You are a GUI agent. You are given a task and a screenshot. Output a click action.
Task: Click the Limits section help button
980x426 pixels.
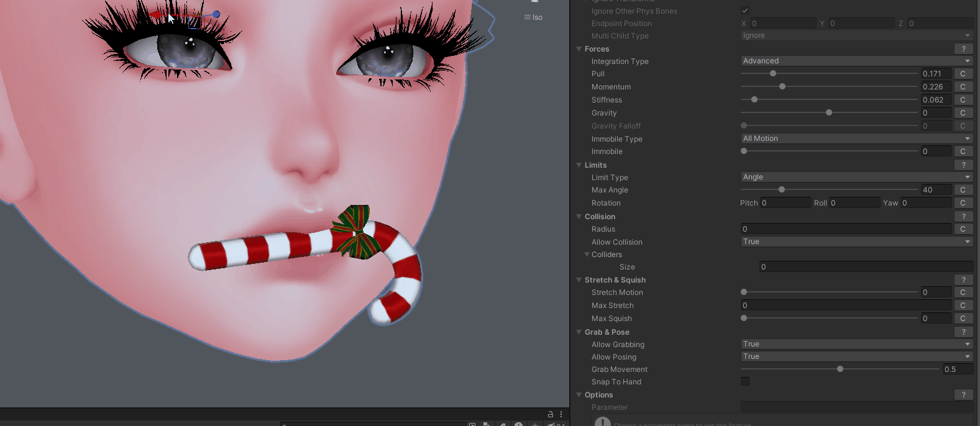click(963, 165)
